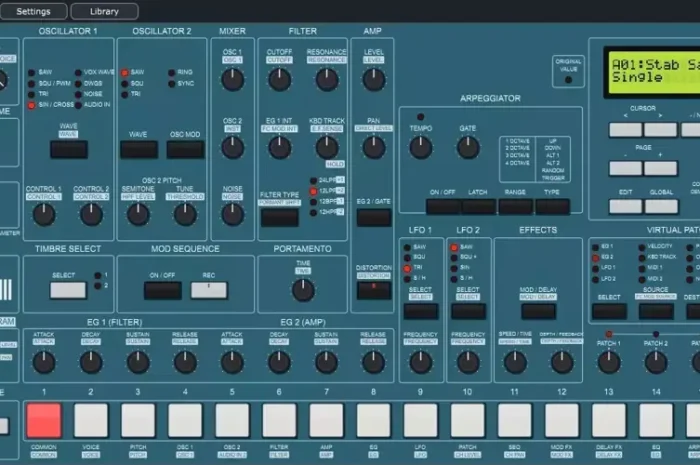
Task: Click the Virtual Patch Select button
Action: point(609,311)
